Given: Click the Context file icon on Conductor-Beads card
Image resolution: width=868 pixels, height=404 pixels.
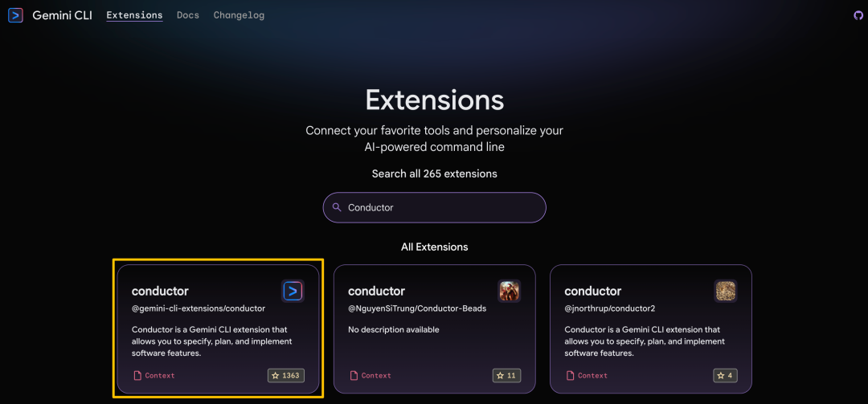Looking at the screenshot, I should [x=354, y=376].
